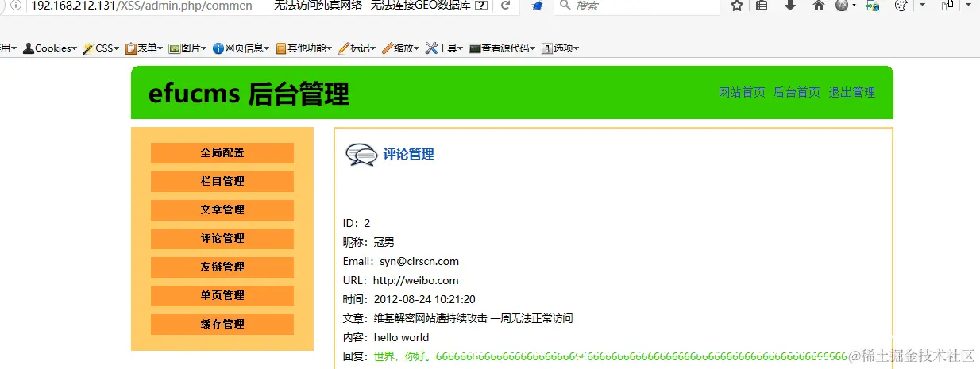Open 栏目管理 in sidebar

pos(222,182)
